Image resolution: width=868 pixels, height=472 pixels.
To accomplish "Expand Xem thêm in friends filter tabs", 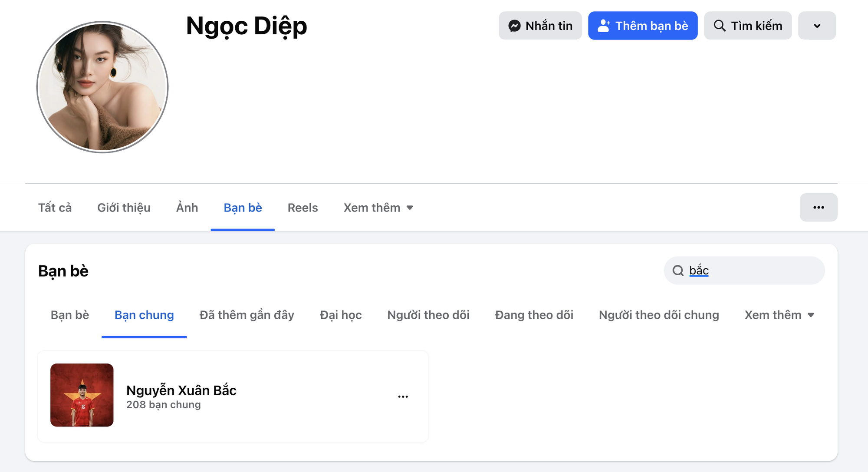I will click(x=779, y=315).
